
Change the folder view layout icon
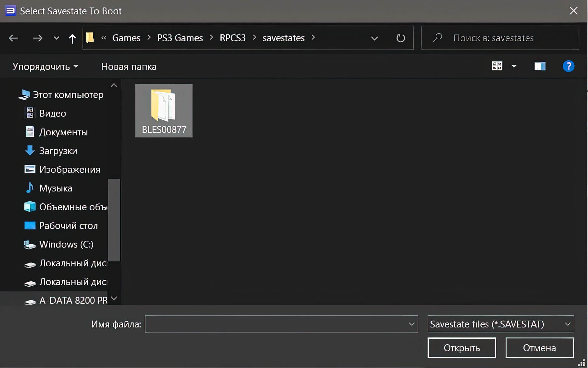pos(497,66)
